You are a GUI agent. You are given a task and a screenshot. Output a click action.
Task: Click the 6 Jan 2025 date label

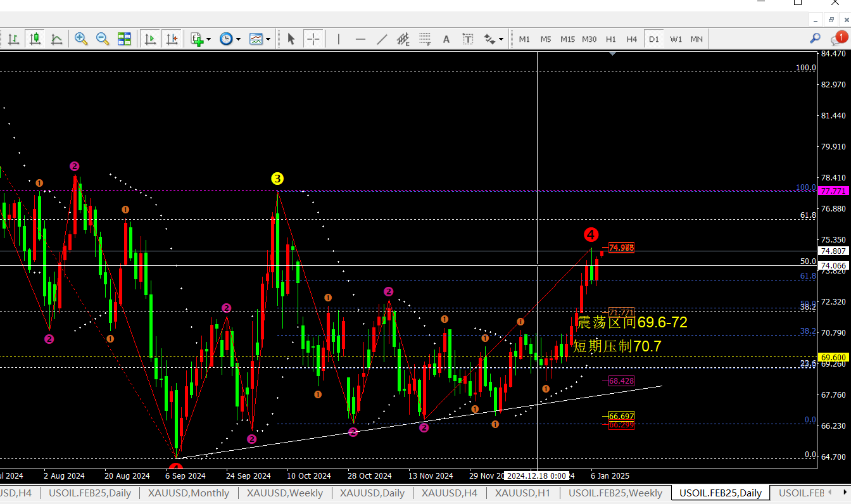pos(610,476)
